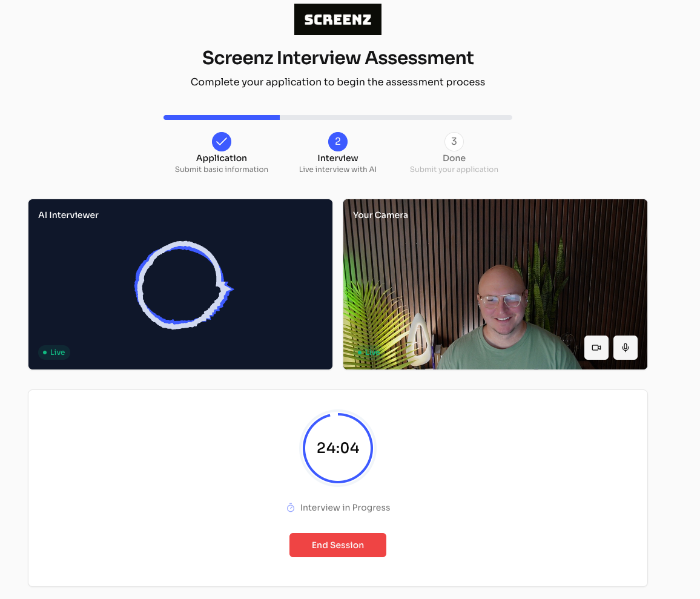Screen dimensions: 700x599
Task: Mute the microphone
Action: pyautogui.click(x=625, y=348)
